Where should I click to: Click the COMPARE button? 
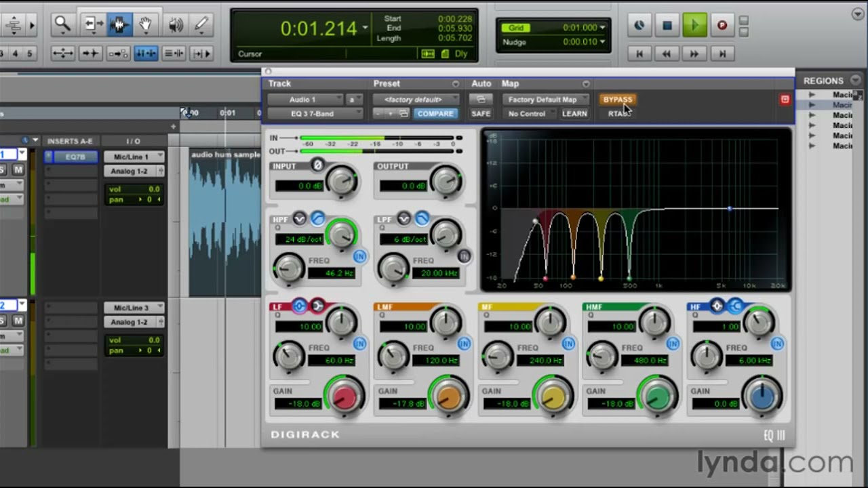pyautogui.click(x=435, y=114)
